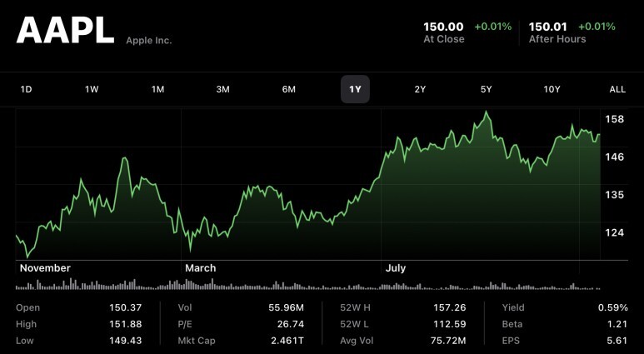The image size is (644, 354).
Task: Select the 10Y time range
Action: pos(552,89)
